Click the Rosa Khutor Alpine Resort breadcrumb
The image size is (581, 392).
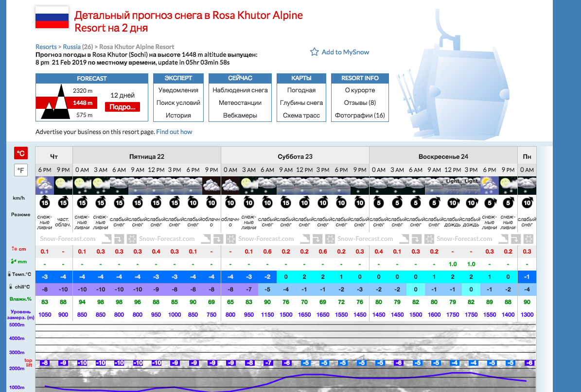(137, 47)
